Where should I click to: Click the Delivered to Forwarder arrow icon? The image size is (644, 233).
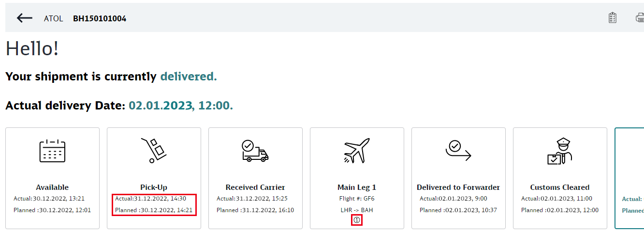pos(458,151)
